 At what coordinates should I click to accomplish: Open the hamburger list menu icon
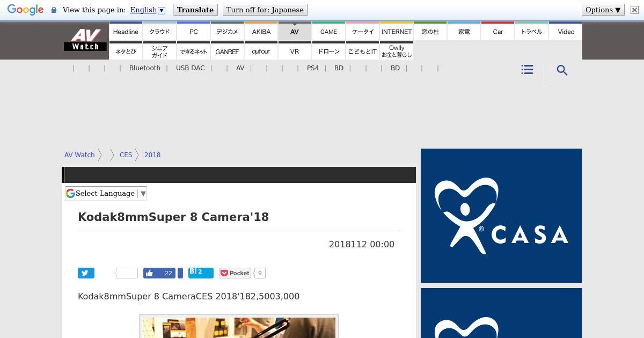(527, 70)
